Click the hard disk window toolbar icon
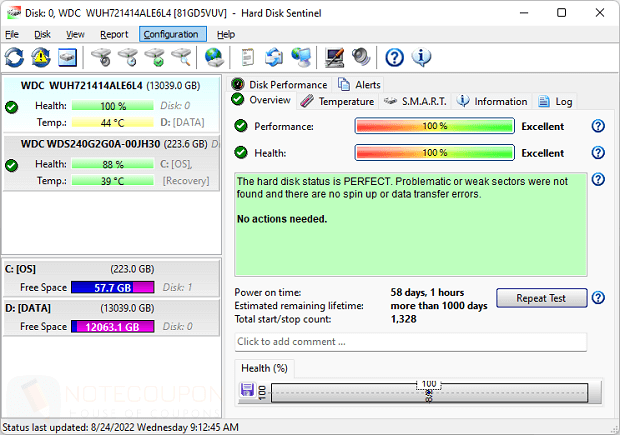Viewport: 620px width, 435px height. 67,57
